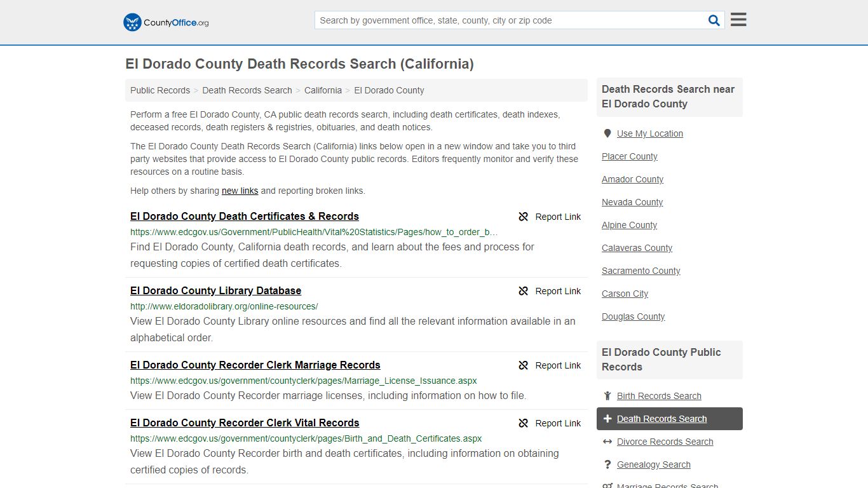
Task: Visit the Birth_and_Death_Certificates.aspx URL
Action: 306,438
